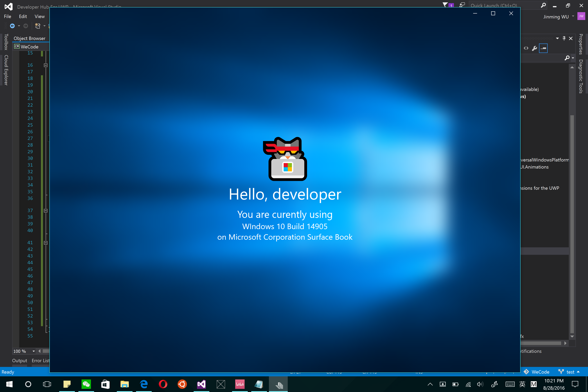
Task: Click the Quick Launch magnifier icon
Action: click(543, 5)
